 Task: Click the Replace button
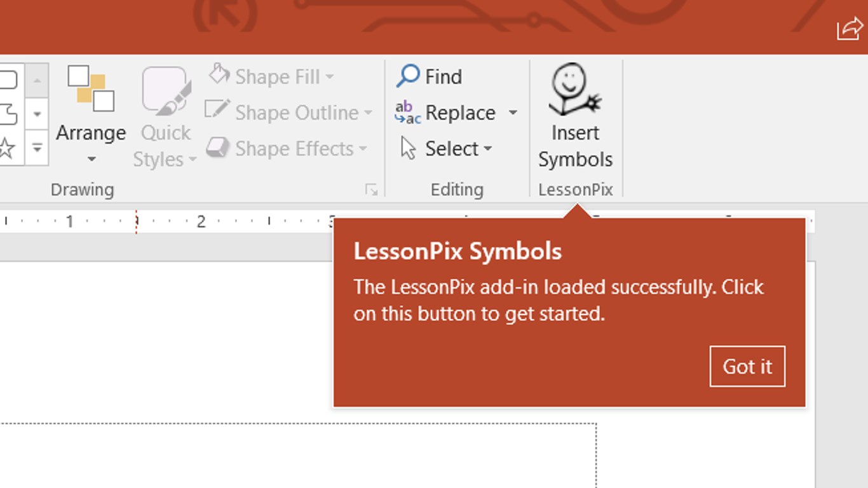[x=445, y=112]
